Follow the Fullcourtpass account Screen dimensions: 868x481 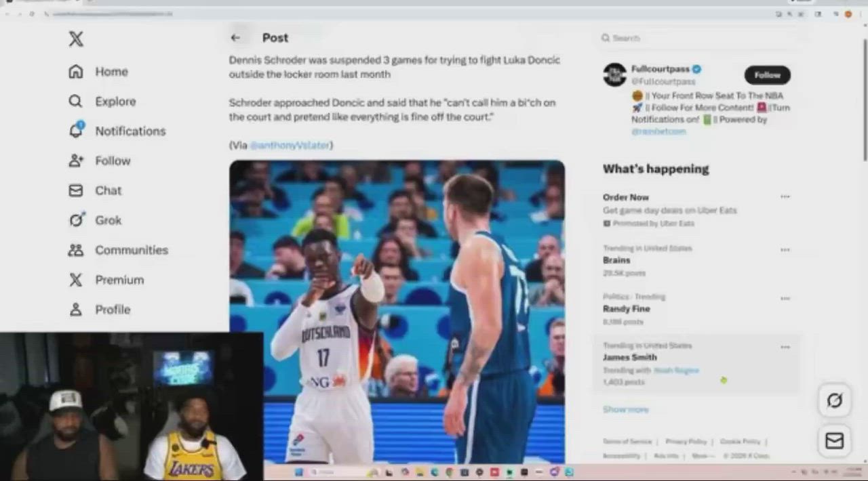click(x=767, y=75)
